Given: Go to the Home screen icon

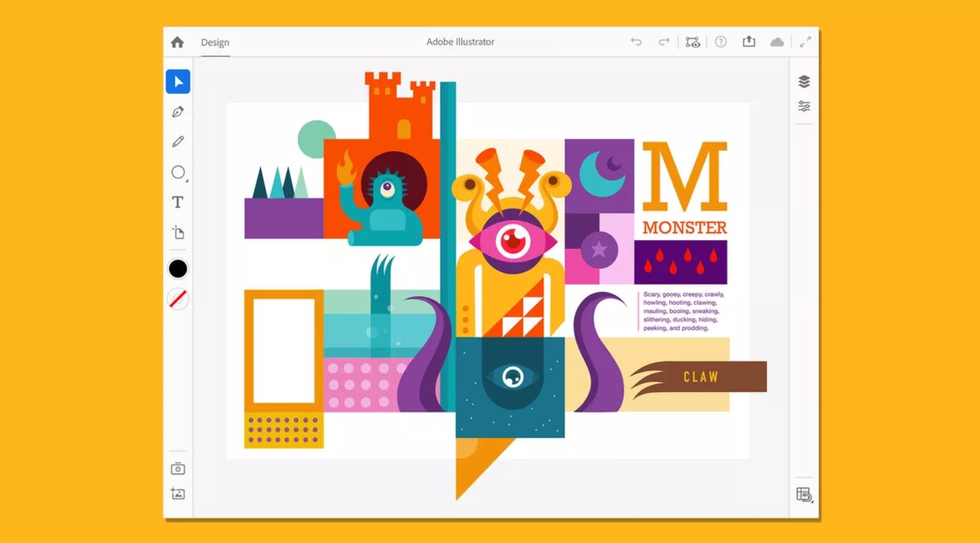Looking at the screenshot, I should coord(177,42).
